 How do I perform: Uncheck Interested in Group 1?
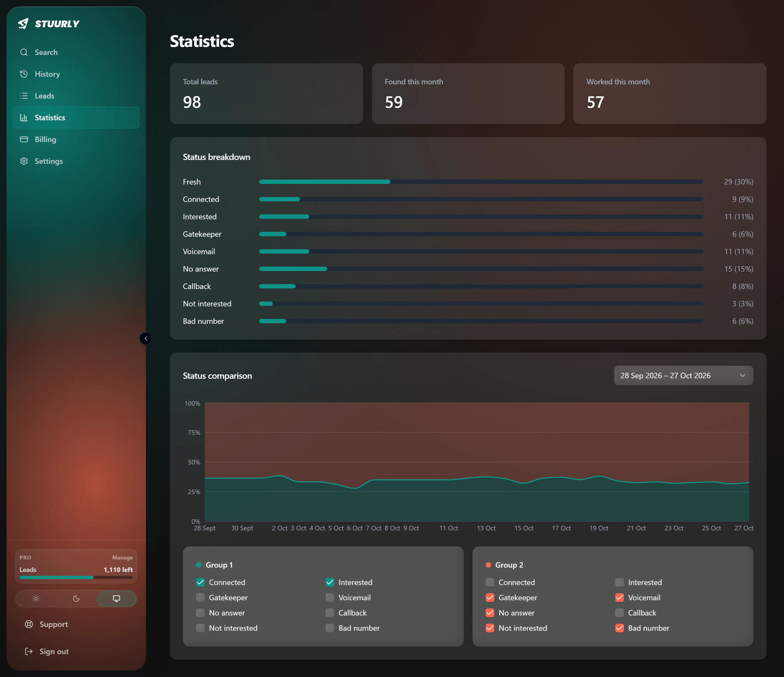tap(330, 583)
